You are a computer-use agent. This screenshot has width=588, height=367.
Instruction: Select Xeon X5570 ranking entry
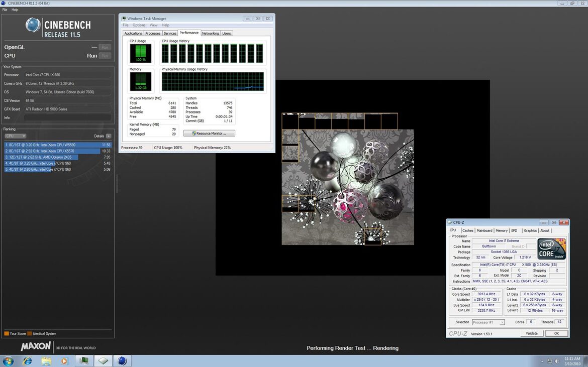(x=58, y=151)
